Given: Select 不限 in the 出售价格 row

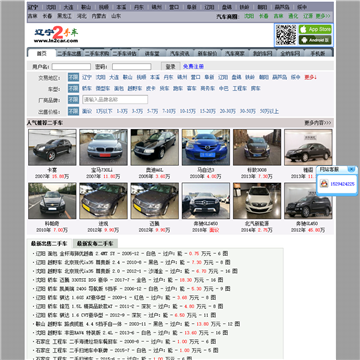Looking at the screenshot, I should [73, 111].
